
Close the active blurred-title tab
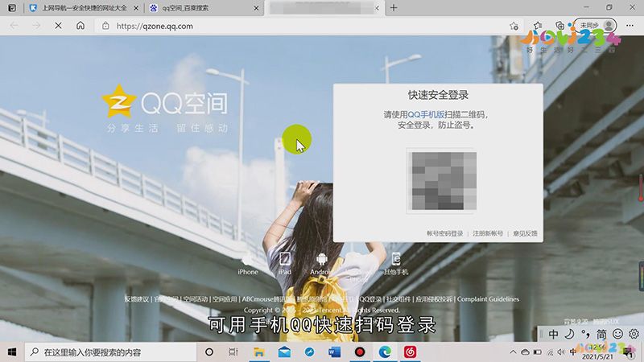click(377, 8)
